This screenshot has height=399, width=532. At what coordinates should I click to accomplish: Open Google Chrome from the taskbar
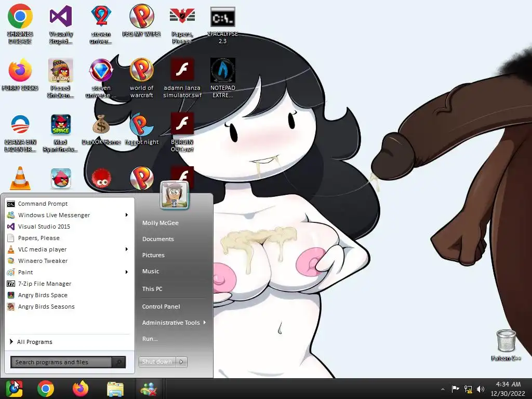pos(46,389)
